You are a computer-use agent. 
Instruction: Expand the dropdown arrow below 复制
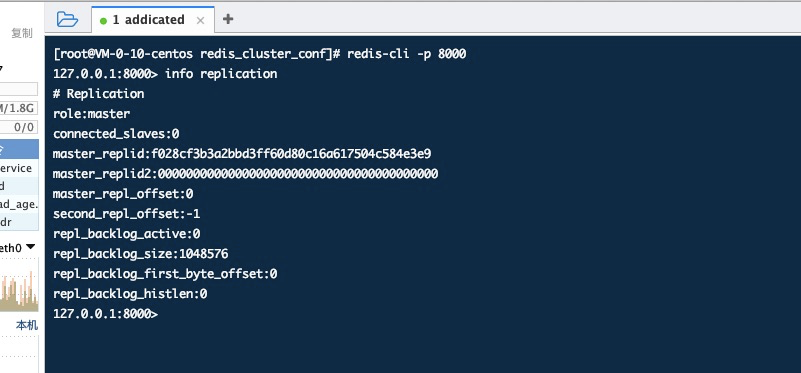click(x=2, y=68)
